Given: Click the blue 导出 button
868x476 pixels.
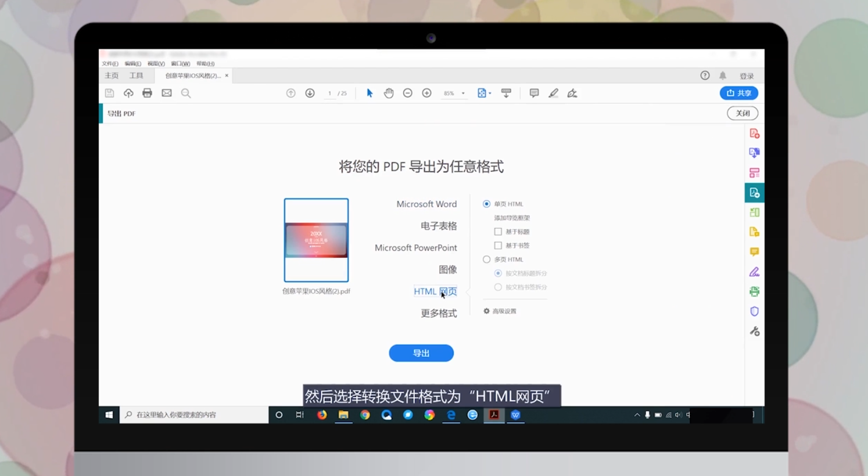Looking at the screenshot, I should 421,353.
